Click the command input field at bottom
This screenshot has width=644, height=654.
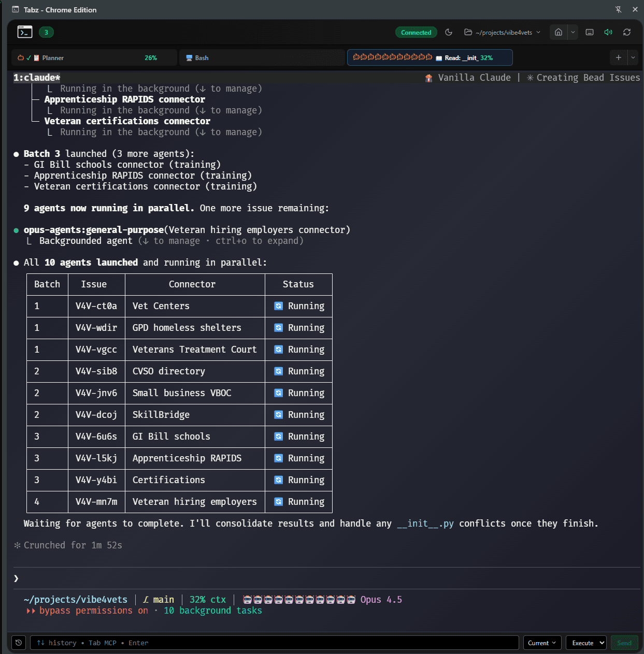tap(275, 642)
